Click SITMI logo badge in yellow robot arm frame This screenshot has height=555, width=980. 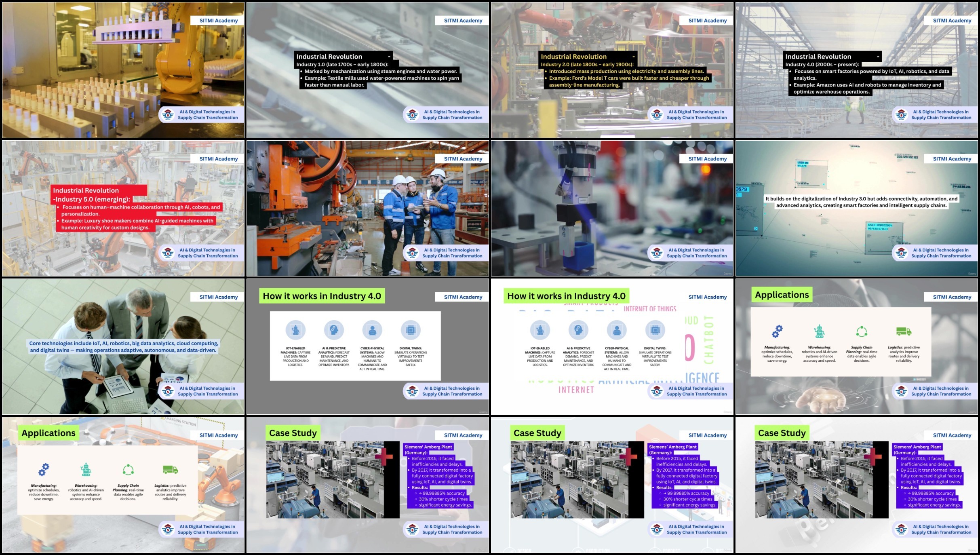click(x=168, y=115)
